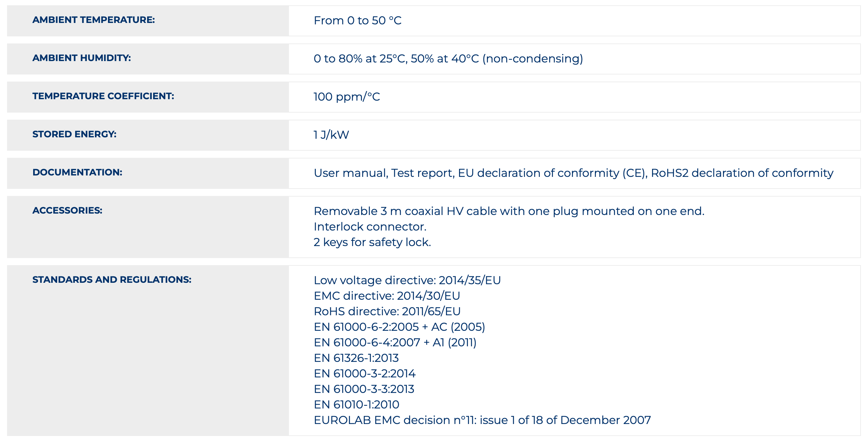Click the Standards and Regulations label
Viewport: 868px width, 442px height.
tap(112, 280)
